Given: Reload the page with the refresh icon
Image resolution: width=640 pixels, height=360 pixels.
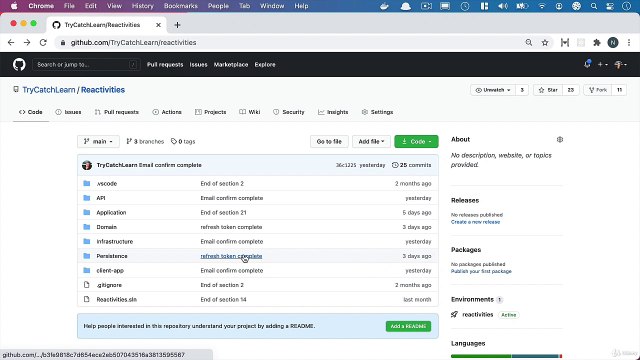Looking at the screenshot, I should pyautogui.click(x=43, y=42).
